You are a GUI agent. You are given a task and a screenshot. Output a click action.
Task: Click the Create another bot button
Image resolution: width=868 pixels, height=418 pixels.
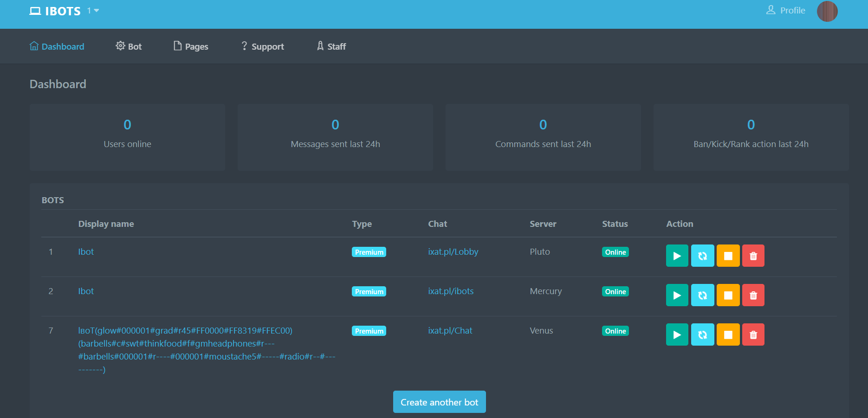439,402
